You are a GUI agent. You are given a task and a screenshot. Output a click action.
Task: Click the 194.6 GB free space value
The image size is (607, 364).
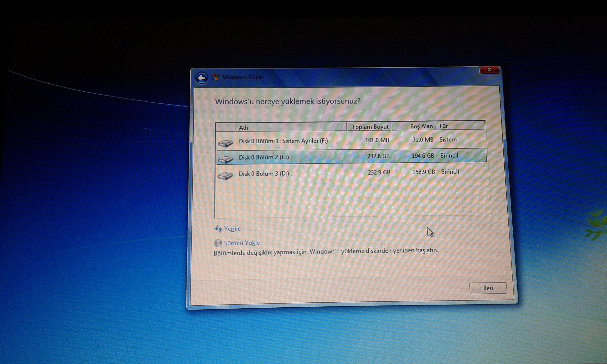click(x=423, y=155)
